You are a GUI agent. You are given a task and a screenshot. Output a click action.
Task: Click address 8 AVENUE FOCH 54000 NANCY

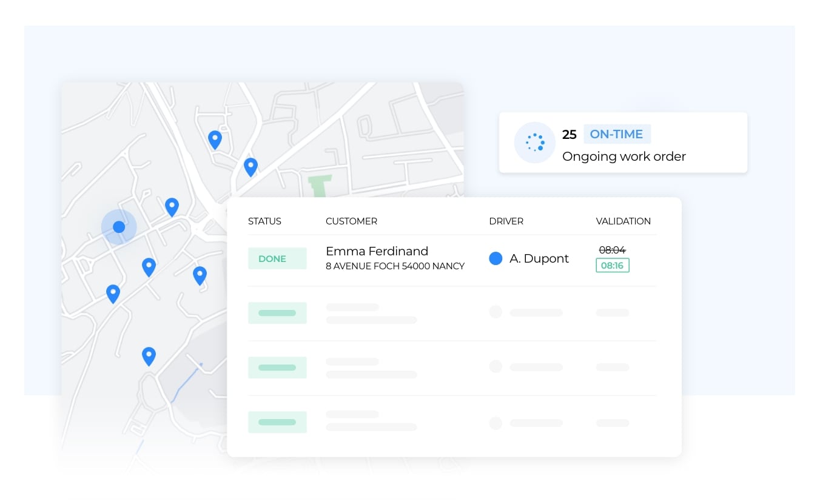pyautogui.click(x=395, y=266)
